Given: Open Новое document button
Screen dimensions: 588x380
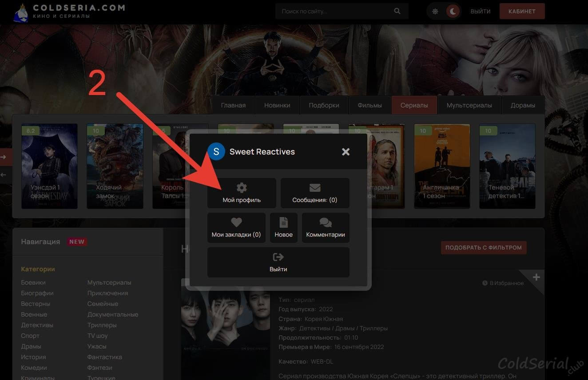Looking at the screenshot, I should tap(283, 228).
